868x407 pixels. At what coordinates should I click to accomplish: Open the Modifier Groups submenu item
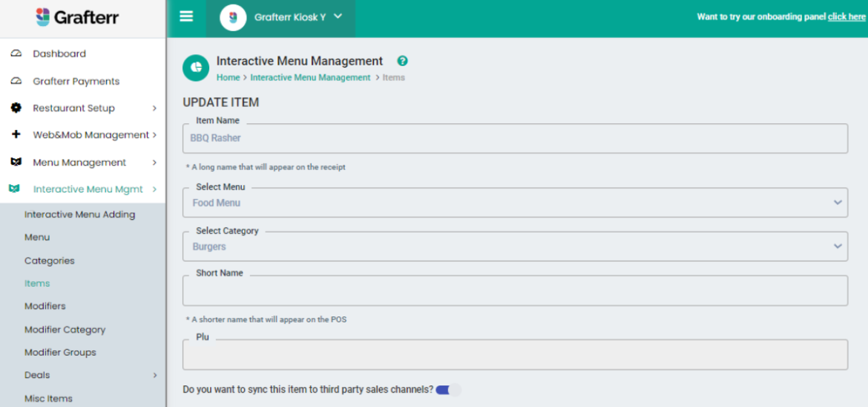click(60, 352)
